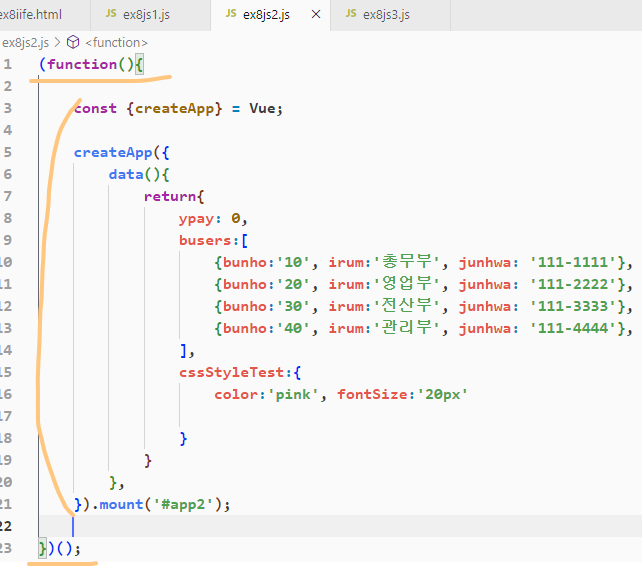The width and height of the screenshot is (642, 567).
Task: Click the ex8js2.js breadcrumb item
Action: [25, 43]
